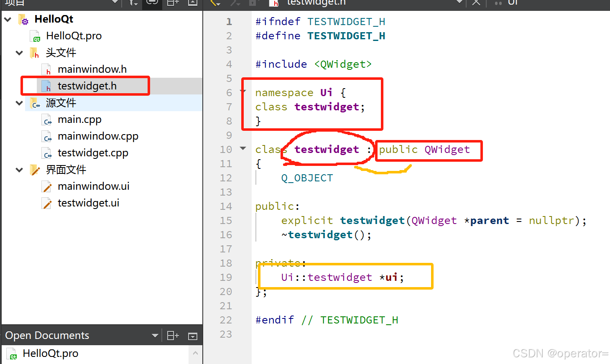Click the explicit keyword

click(307, 221)
